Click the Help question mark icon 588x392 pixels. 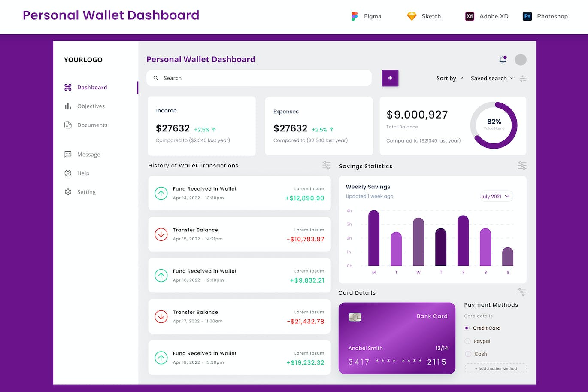[68, 173]
